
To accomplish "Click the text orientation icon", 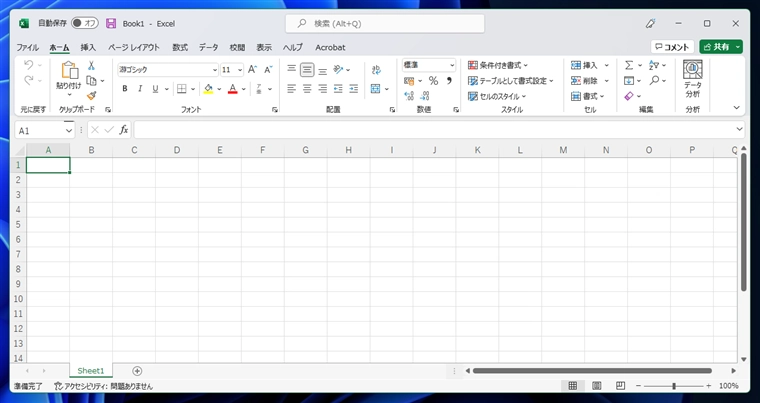I will click(x=338, y=69).
